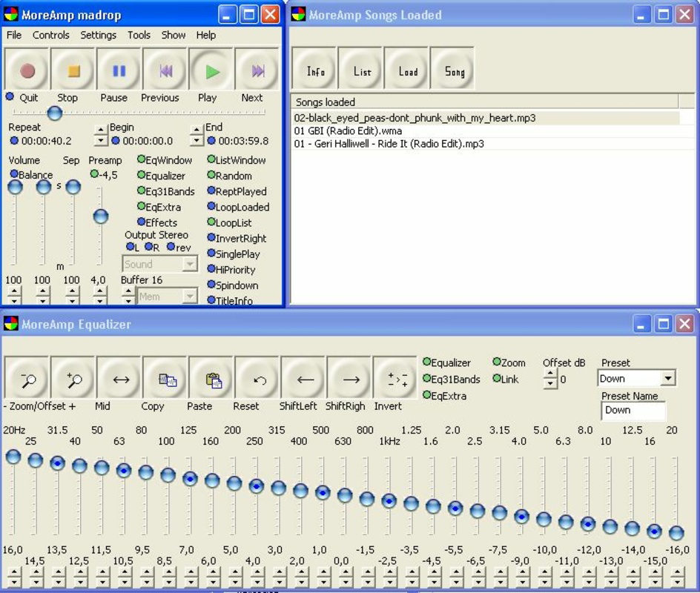Viewport: 700px width, 593px height.
Task: Open the Preset dropdown
Action: click(668, 378)
